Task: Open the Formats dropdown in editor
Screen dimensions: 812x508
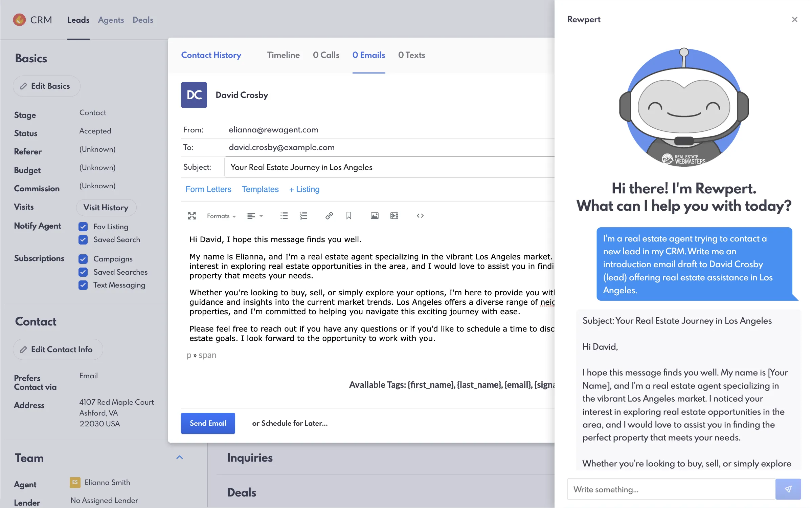Action: click(221, 216)
